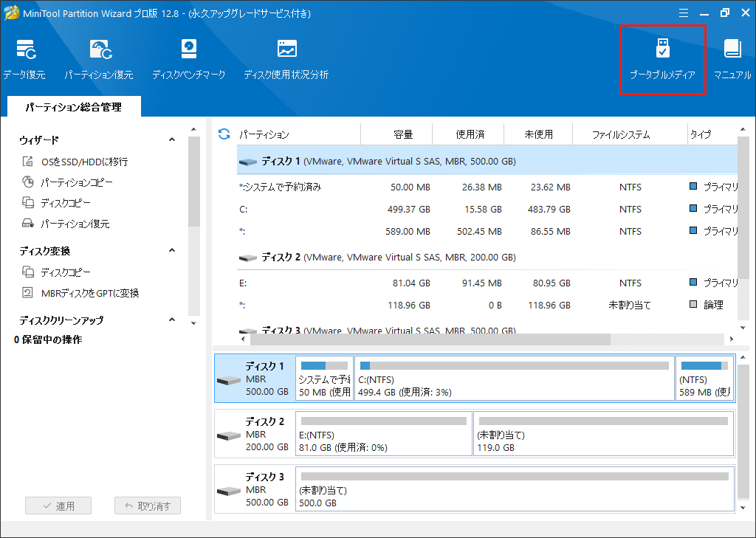This screenshot has height=538, width=756.
Task: Click the 589 MB (NTFS) block in disk map
Action: (705, 379)
